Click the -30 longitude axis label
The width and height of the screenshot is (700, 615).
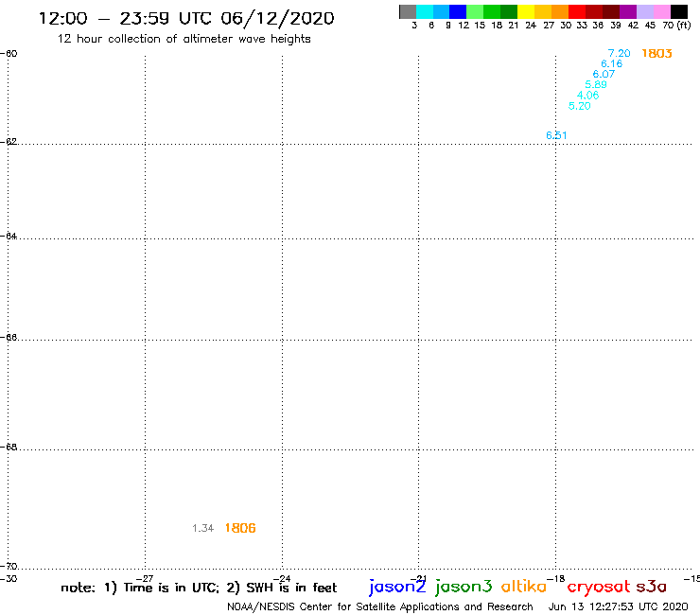[9, 579]
